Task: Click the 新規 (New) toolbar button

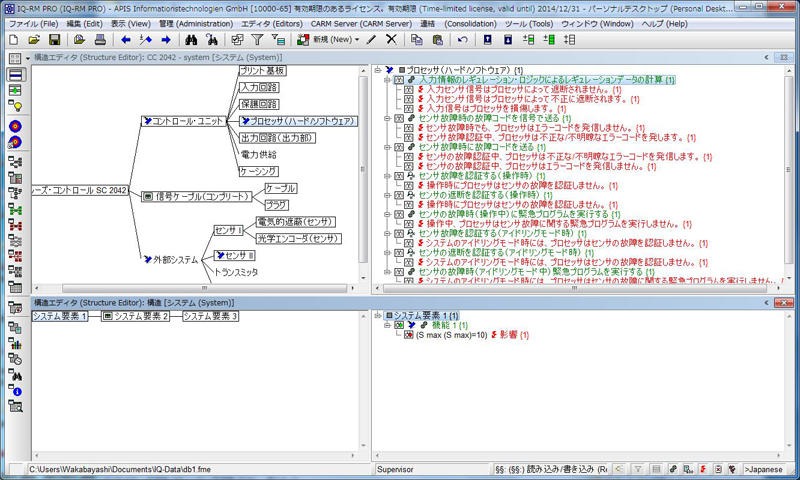Action: coord(328,40)
